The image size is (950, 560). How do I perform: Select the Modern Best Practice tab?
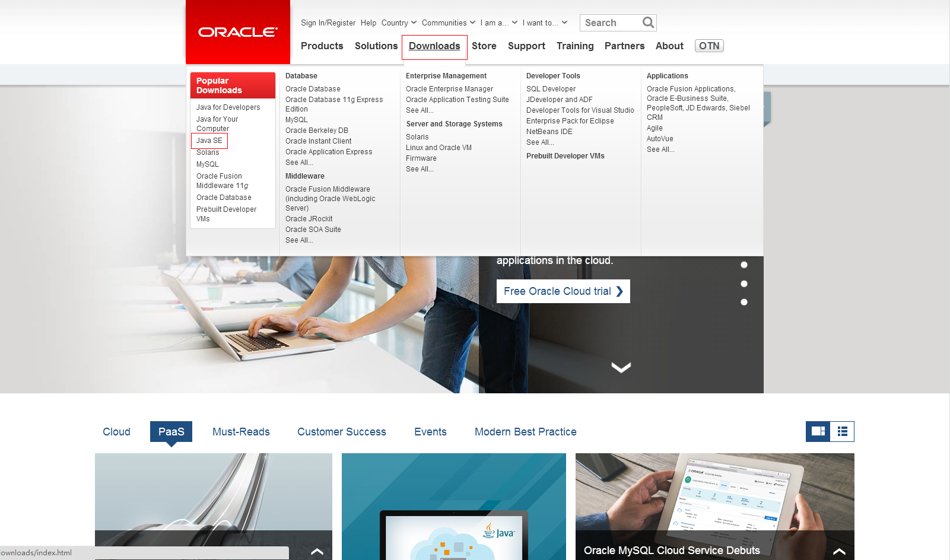coord(526,432)
